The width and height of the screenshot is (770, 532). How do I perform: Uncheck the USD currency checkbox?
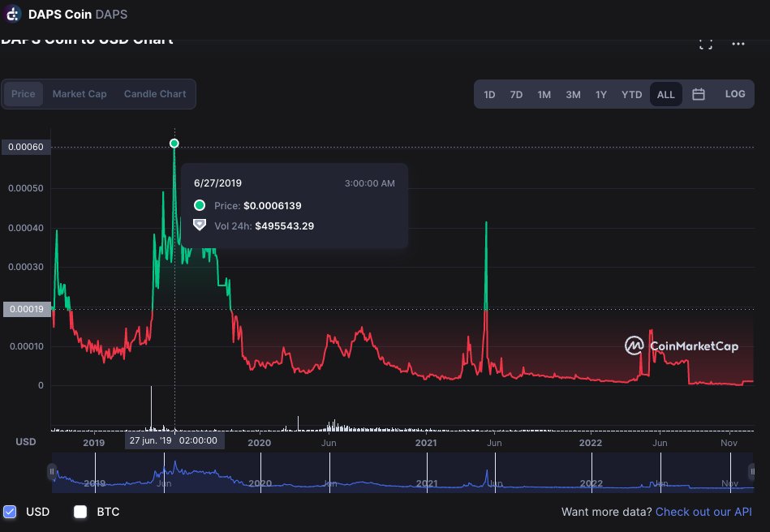click(10, 512)
